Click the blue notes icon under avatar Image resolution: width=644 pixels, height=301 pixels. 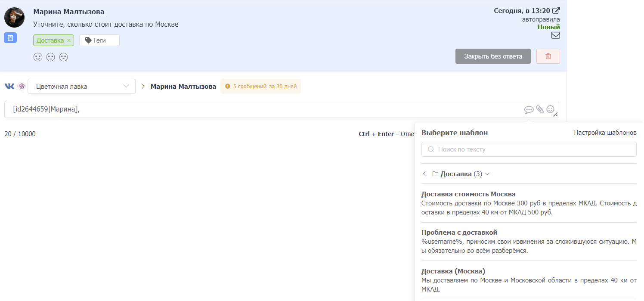pyautogui.click(x=10, y=38)
